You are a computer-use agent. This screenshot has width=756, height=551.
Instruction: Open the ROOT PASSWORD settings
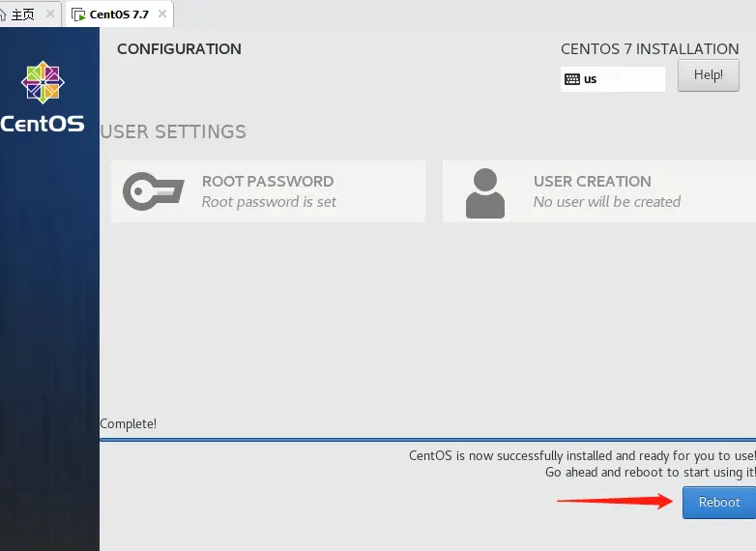pyautogui.click(x=268, y=191)
